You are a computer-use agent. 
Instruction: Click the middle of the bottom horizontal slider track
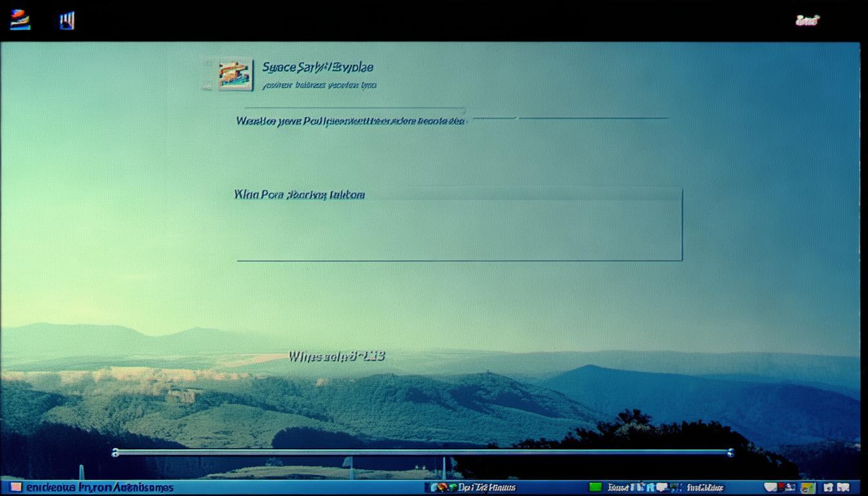pos(423,453)
